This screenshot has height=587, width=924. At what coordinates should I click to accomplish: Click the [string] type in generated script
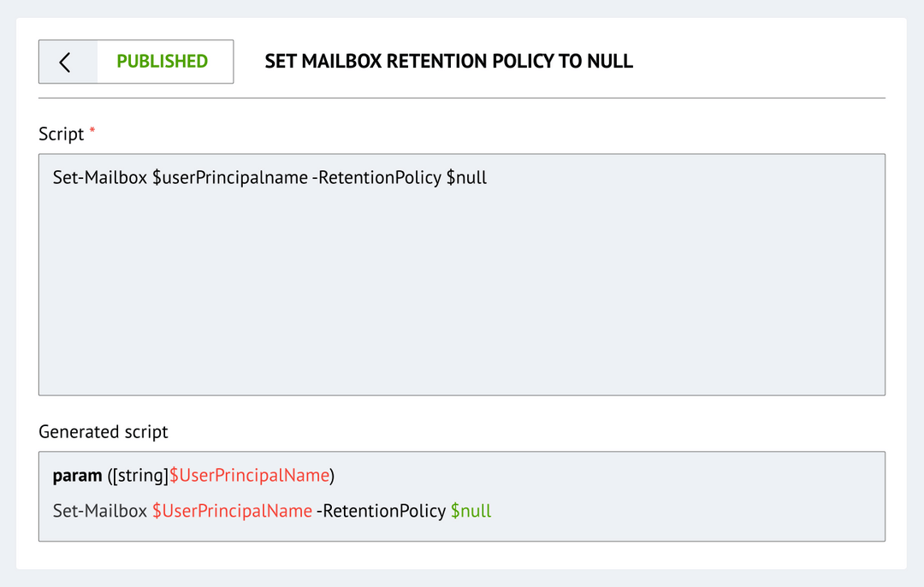pos(139,476)
